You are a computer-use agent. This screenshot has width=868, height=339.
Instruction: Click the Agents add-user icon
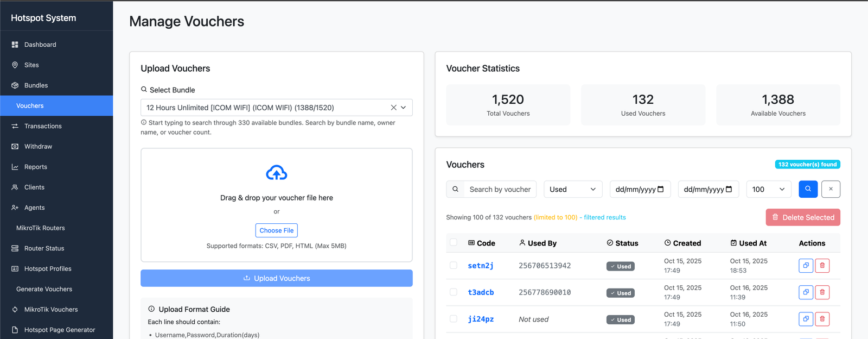15,208
